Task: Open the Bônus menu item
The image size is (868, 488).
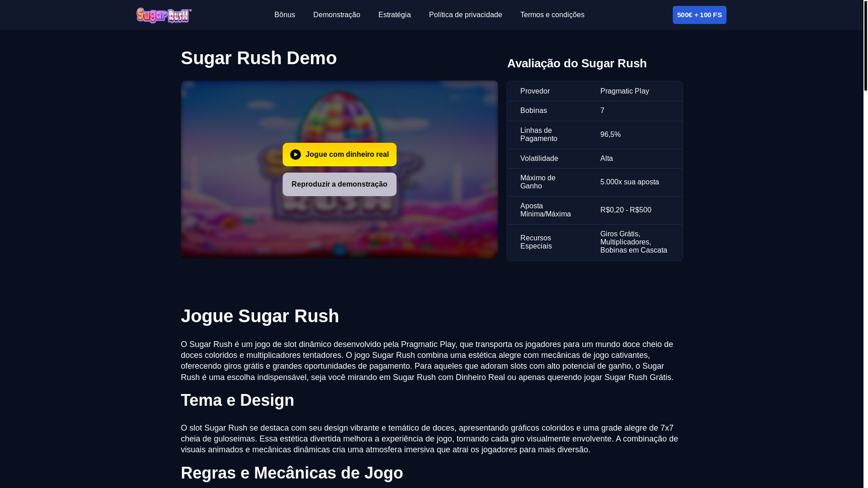Action: [x=285, y=15]
